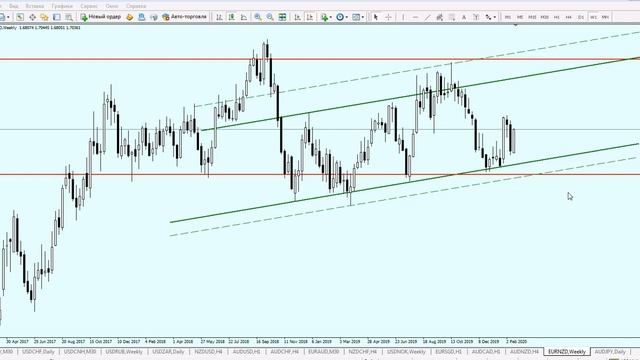The width and height of the screenshot is (640, 360).
Task: Select the trendline drawing tool
Action: pos(427,17)
